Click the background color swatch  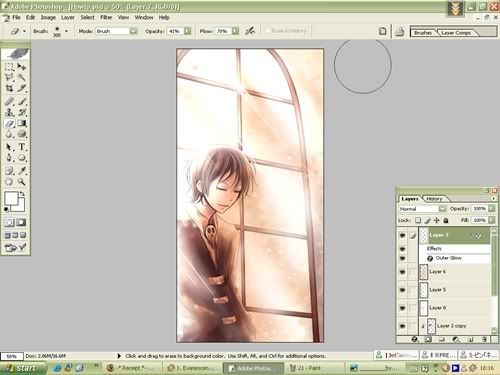click(x=21, y=207)
